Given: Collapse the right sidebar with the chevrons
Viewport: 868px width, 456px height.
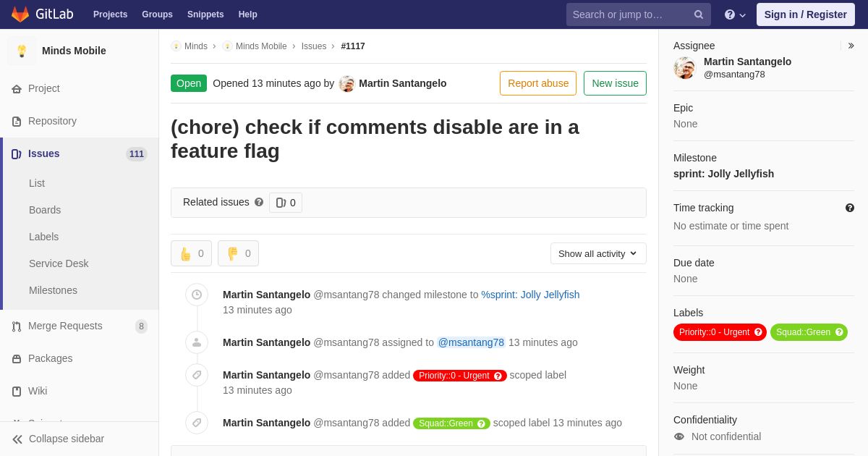Looking at the screenshot, I should pyautogui.click(x=851, y=46).
